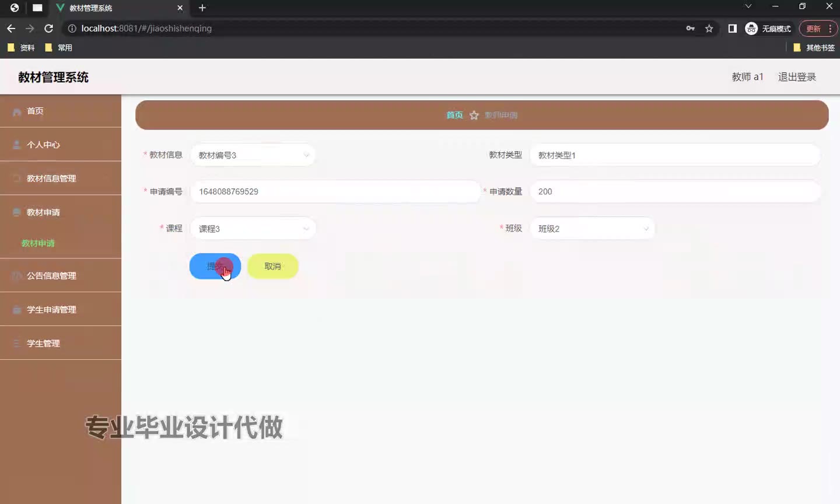Open the 教材信息 dropdown showing 教材编号3
This screenshot has height=504, width=840.
click(253, 155)
